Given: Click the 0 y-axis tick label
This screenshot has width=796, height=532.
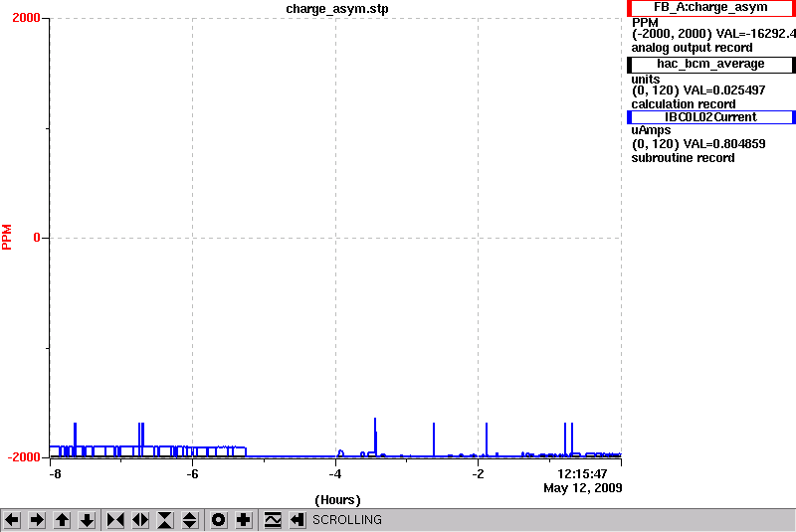Looking at the screenshot, I should [37, 238].
